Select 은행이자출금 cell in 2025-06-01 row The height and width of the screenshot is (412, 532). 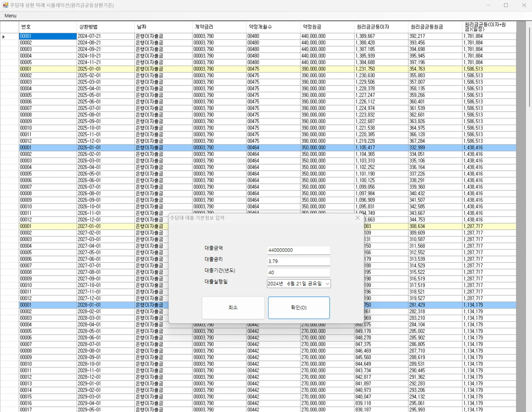click(x=163, y=102)
